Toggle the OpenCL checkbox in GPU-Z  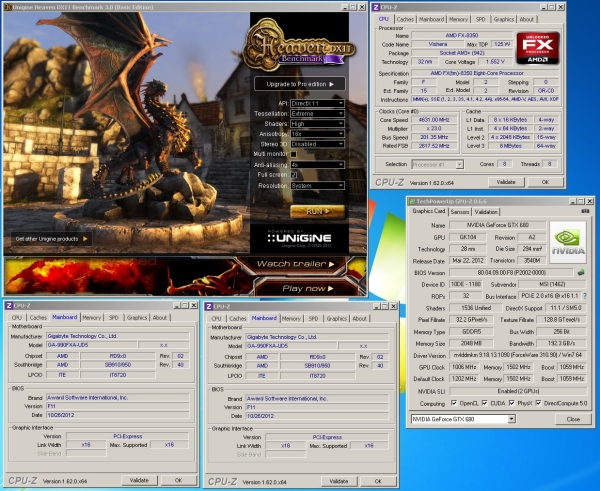(454, 403)
